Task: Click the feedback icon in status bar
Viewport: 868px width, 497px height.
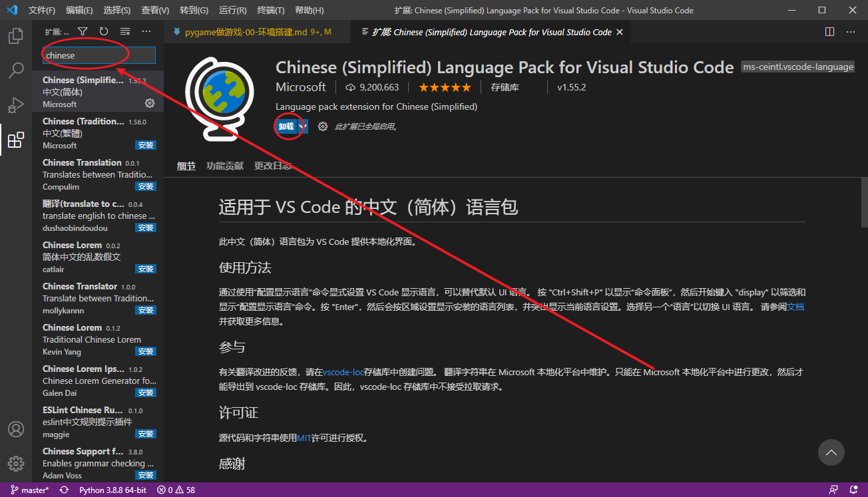Action: click(833, 490)
